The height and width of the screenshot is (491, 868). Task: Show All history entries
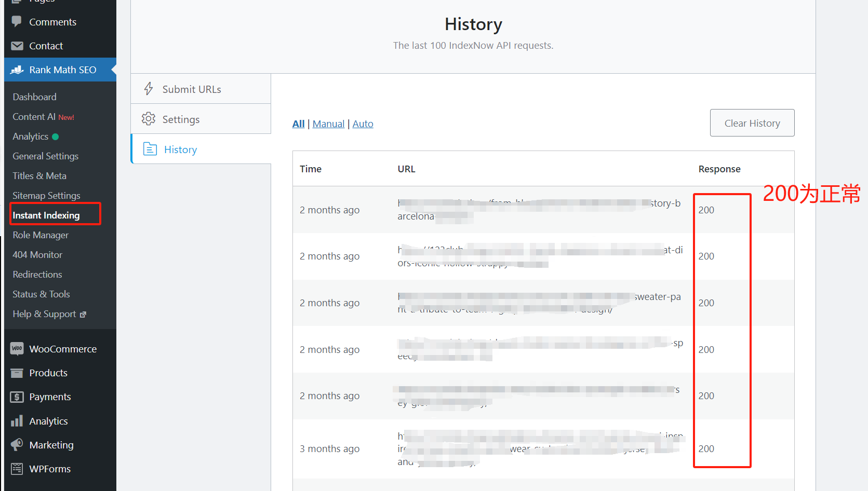point(298,124)
